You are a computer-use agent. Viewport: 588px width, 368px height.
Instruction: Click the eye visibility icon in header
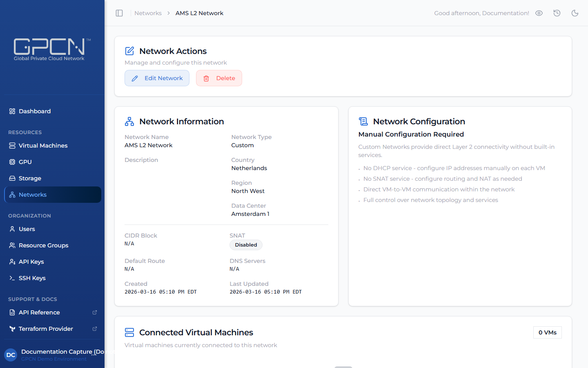[539, 13]
